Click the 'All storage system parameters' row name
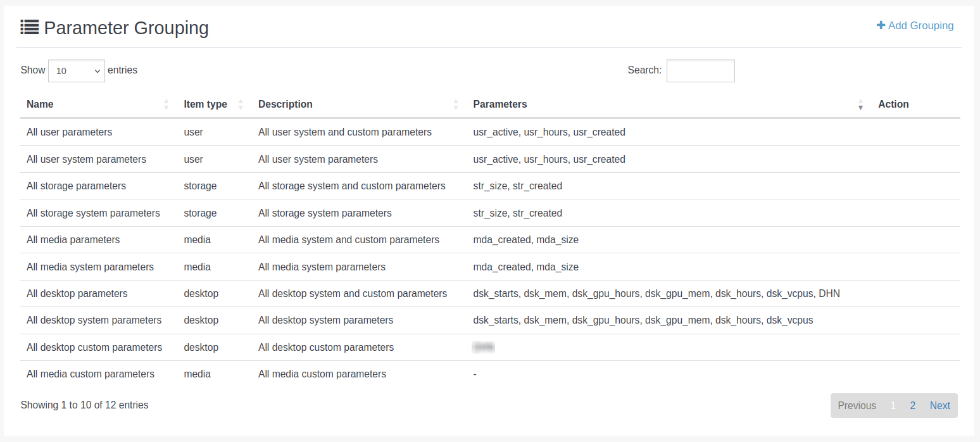Viewport: 980px width, 442px height. pyautogui.click(x=93, y=213)
